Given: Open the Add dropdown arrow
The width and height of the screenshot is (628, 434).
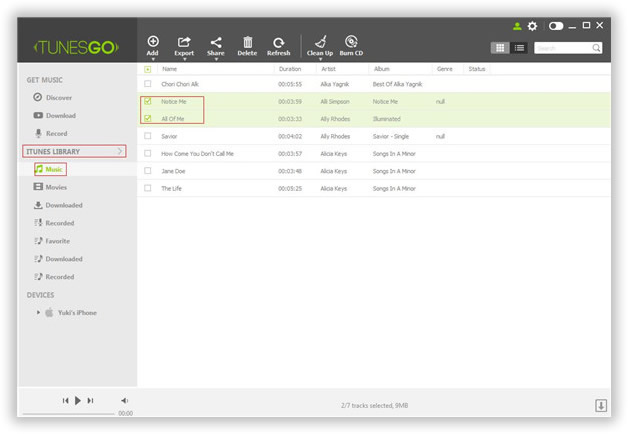Looking at the screenshot, I should point(153,59).
